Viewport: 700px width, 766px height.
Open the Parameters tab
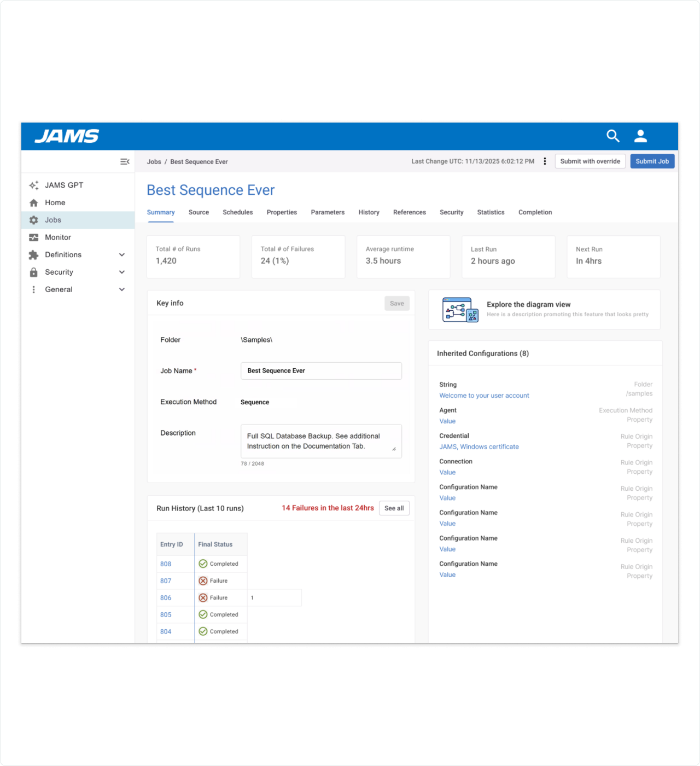[328, 212]
